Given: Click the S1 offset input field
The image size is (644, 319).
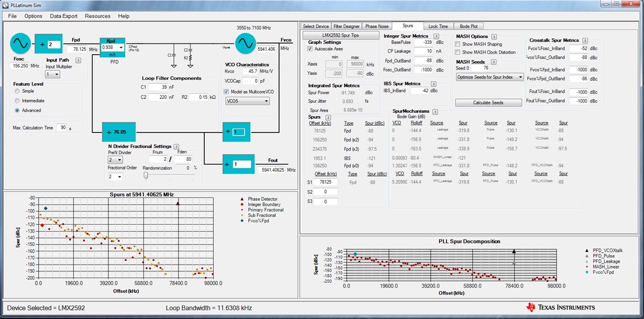Looking at the screenshot, I should [326, 182].
